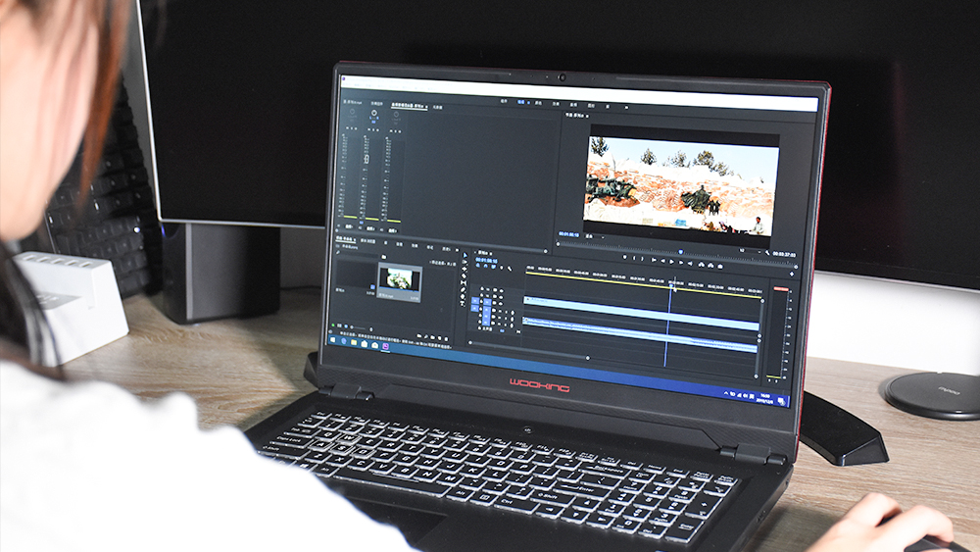Open the Program monitor button editor plus
Image resolution: width=980 pixels, height=552 pixels.
click(792, 274)
